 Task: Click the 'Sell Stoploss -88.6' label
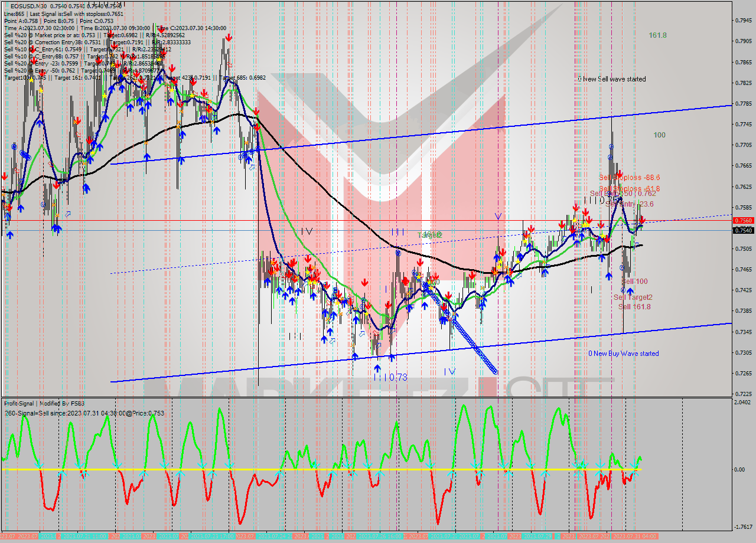point(629,177)
